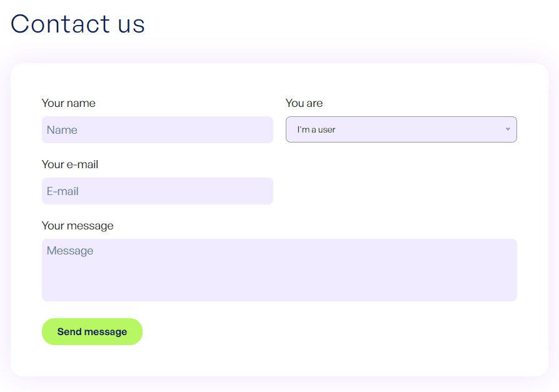
Task: Click the "Name" placeholder text
Action: click(62, 130)
